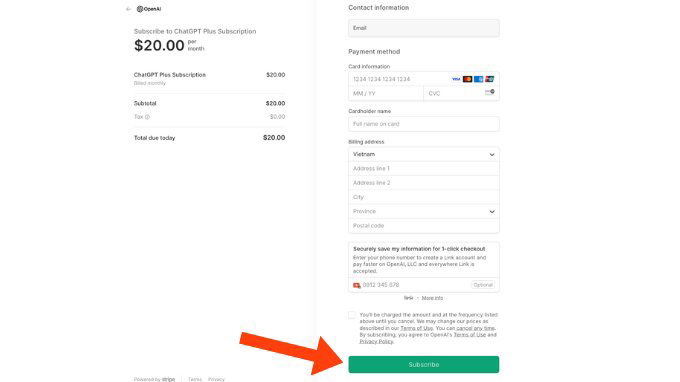
Task: Click the green Subscribe button
Action: 424,364
